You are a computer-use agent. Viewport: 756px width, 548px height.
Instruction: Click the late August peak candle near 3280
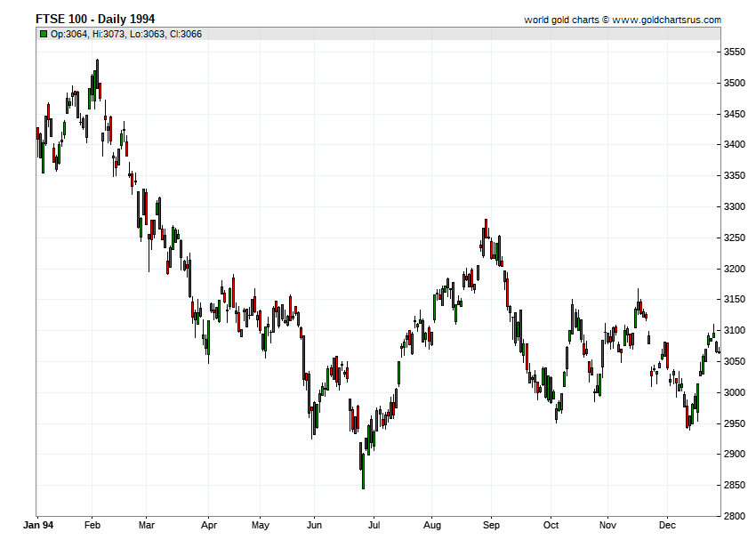coord(486,229)
